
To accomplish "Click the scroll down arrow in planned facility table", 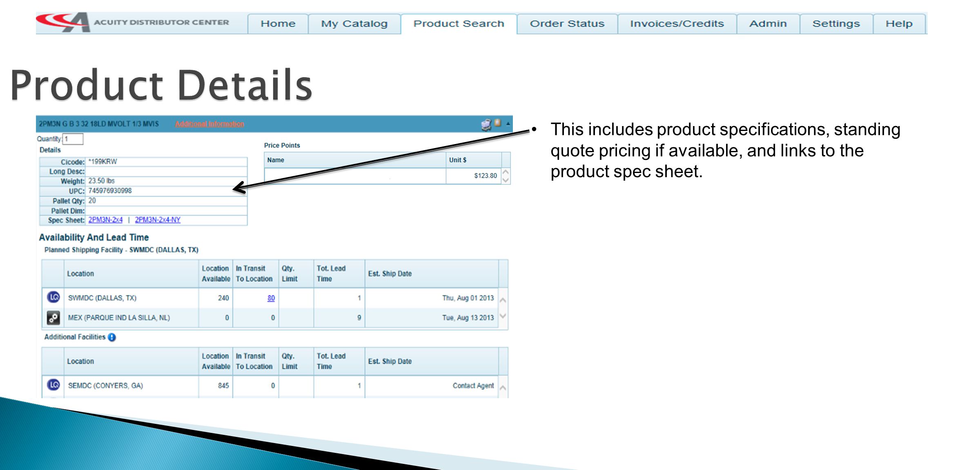I will tap(503, 316).
